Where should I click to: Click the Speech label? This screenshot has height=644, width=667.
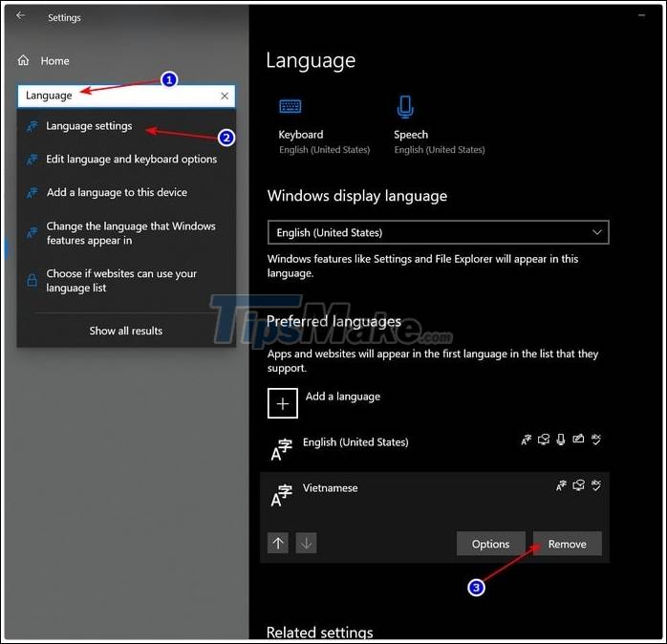411,135
